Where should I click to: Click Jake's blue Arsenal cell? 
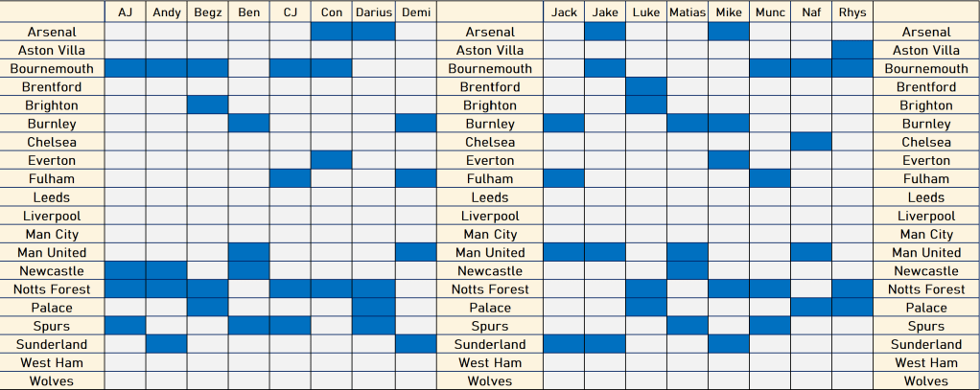tap(605, 32)
